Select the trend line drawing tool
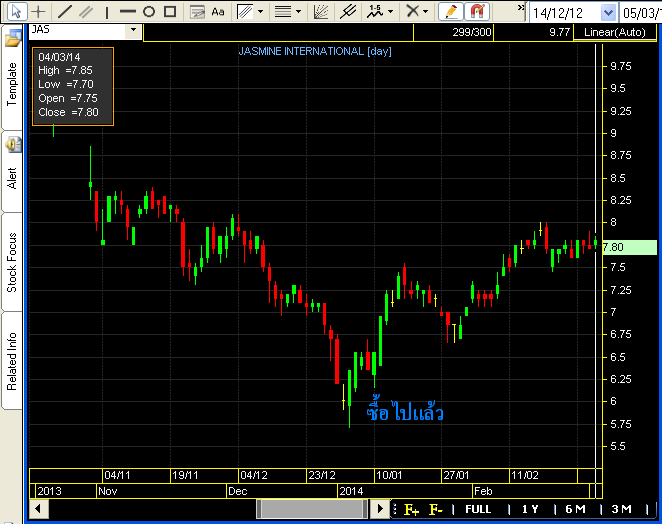This screenshot has width=662, height=524. [x=65, y=11]
